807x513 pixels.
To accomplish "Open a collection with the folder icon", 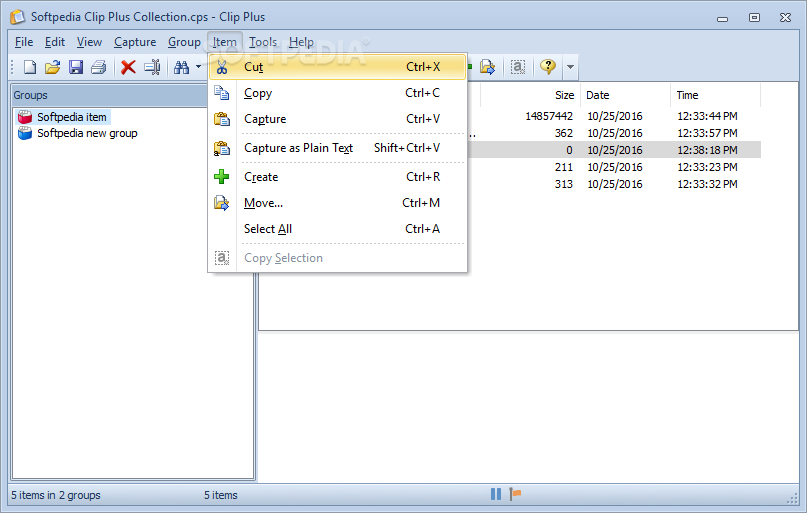I will [52, 67].
